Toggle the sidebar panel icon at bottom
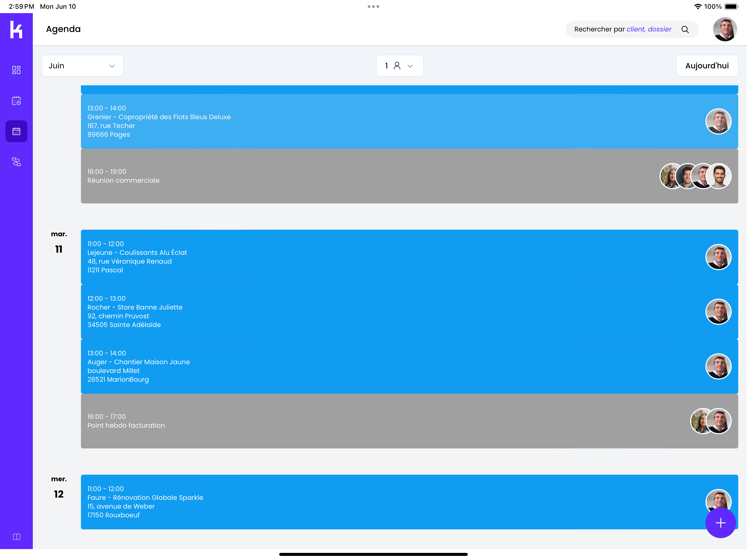Screen dimensions: 747x560 tap(16, 537)
